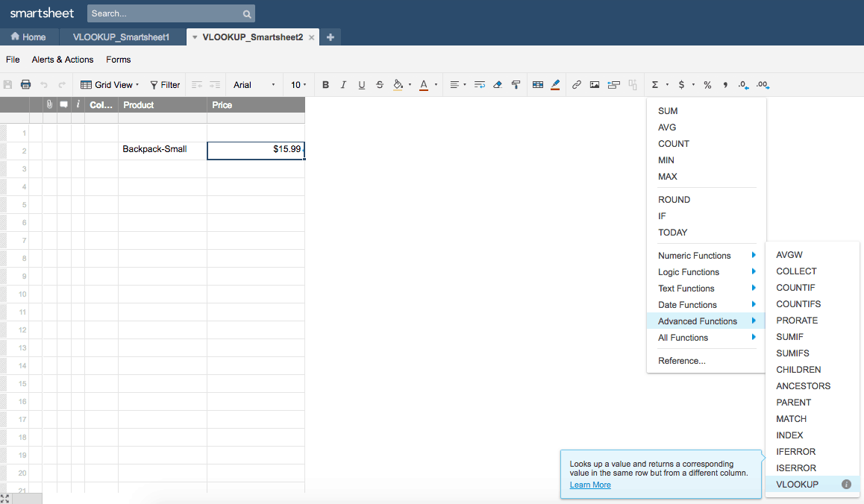Switch to the Home tab

[x=28, y=37]
